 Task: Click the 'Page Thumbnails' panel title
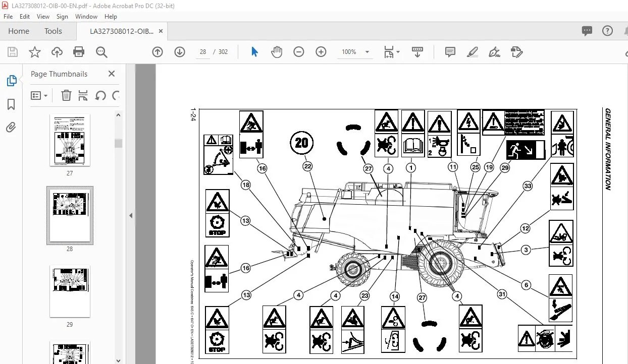click(59, 74)
